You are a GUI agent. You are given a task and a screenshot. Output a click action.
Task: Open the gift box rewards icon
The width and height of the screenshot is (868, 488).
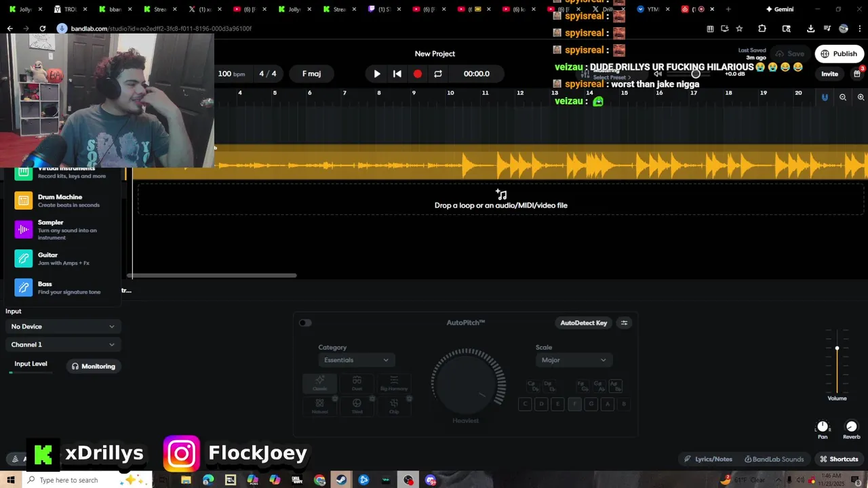pyautogui.click(x=857, y=73)
